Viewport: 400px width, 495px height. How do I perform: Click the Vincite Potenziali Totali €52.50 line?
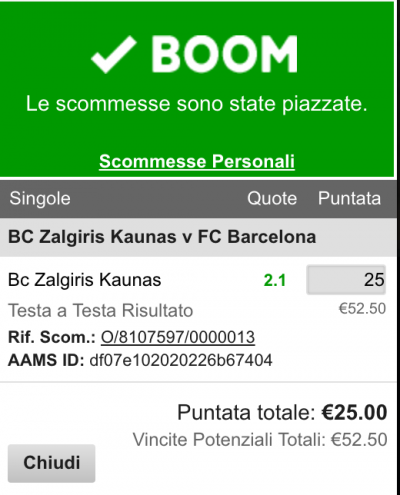pyautogui.click(x=260, y=439)
